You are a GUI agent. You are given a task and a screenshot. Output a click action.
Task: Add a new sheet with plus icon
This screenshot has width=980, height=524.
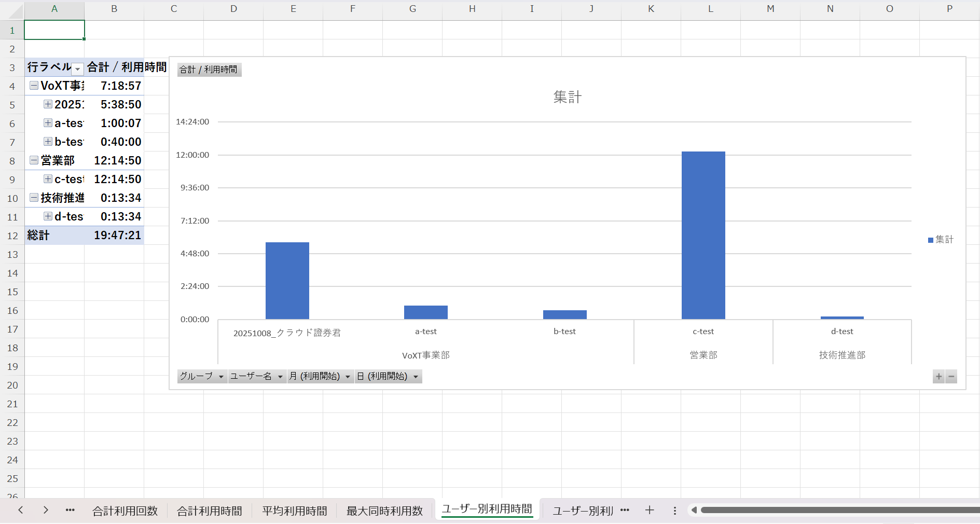pyautogui.click(x=650, y=511)
